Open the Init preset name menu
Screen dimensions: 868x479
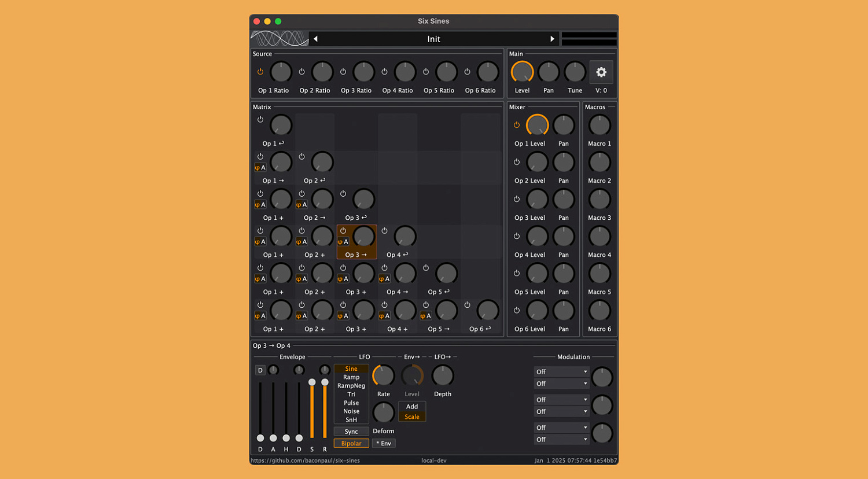[x=433, y=39]
